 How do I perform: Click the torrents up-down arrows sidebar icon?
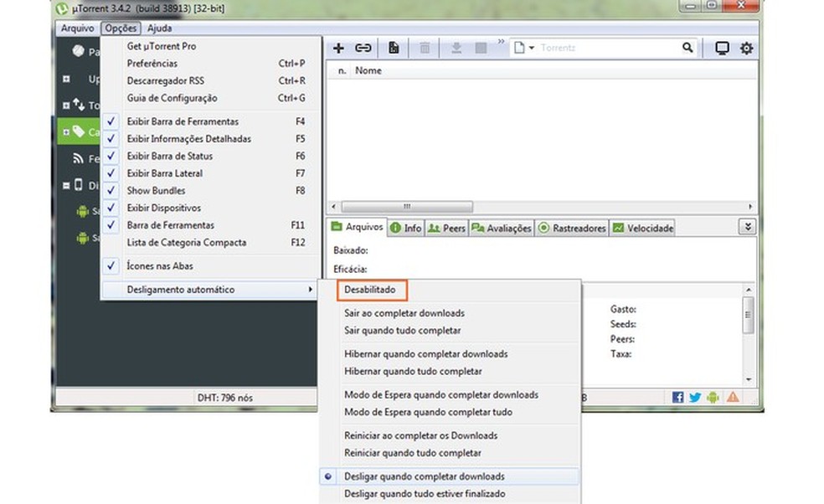(x=79, y=104)
